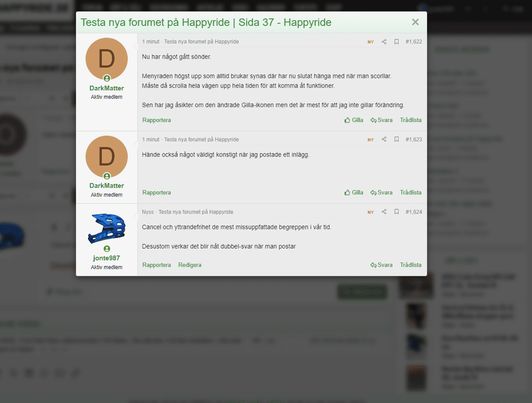Click share icon on post #1,623
The height and width of the screenshot is (403, 532).
[x=384, y=140]
